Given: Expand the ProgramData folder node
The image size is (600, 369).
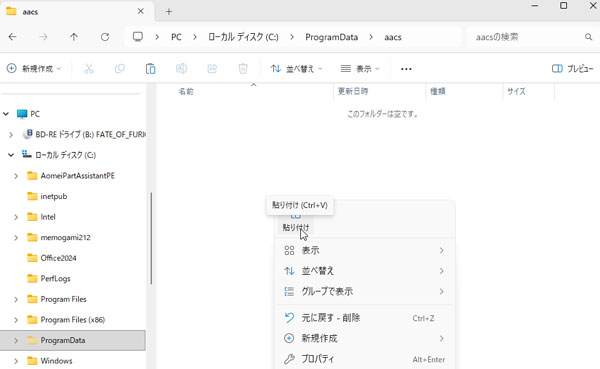Looking at the screenshot, I should click(16, 341).
